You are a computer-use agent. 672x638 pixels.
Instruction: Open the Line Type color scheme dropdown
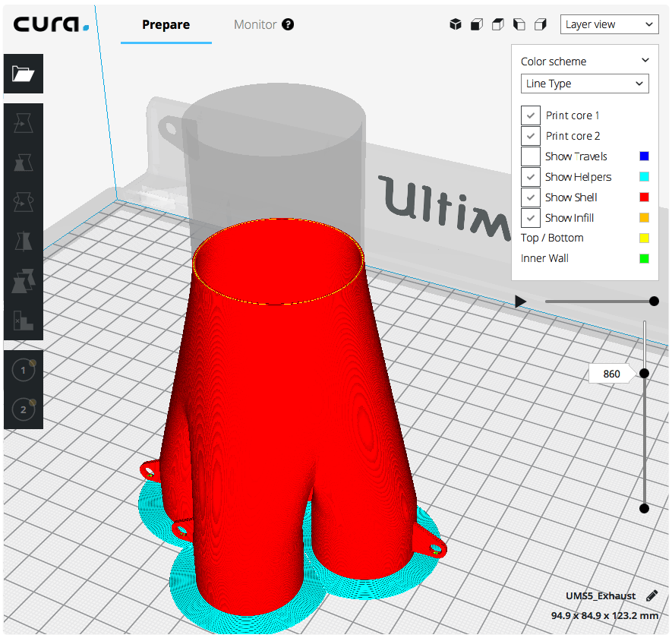pos(585,84)
